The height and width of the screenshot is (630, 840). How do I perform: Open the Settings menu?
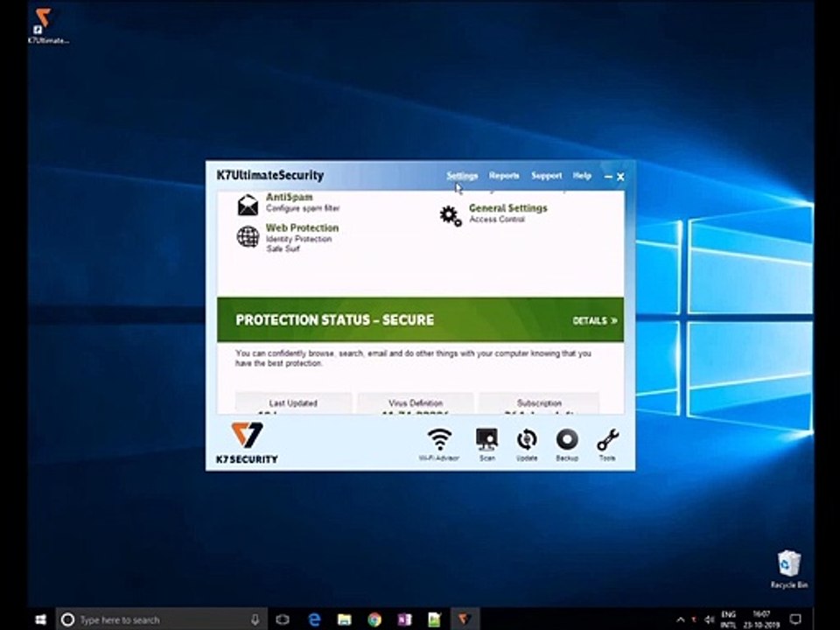tap(462, 176)
